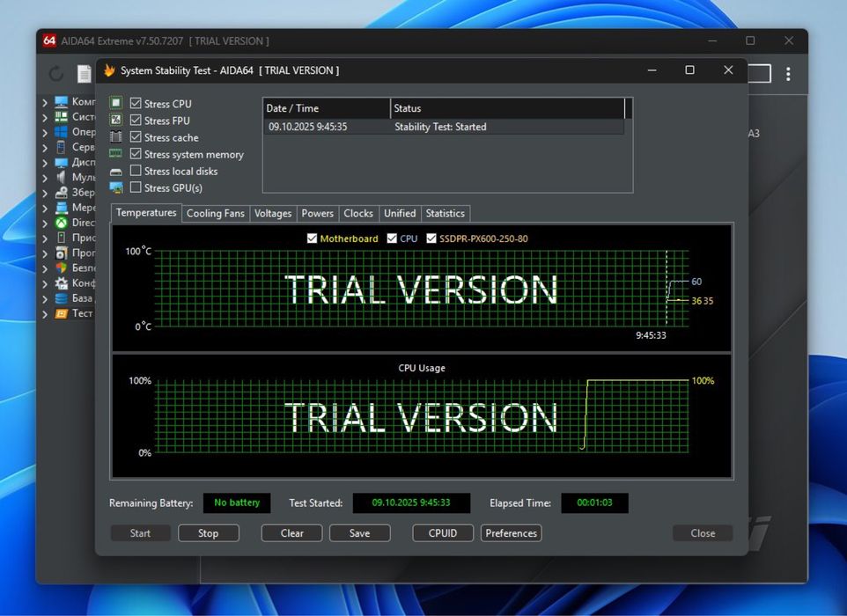Toggle SSDPR-PX600-250-80 graph checkbox
The width and height of the screenshot is (847, 616).
pyautogui.click(x=431, y=238)
